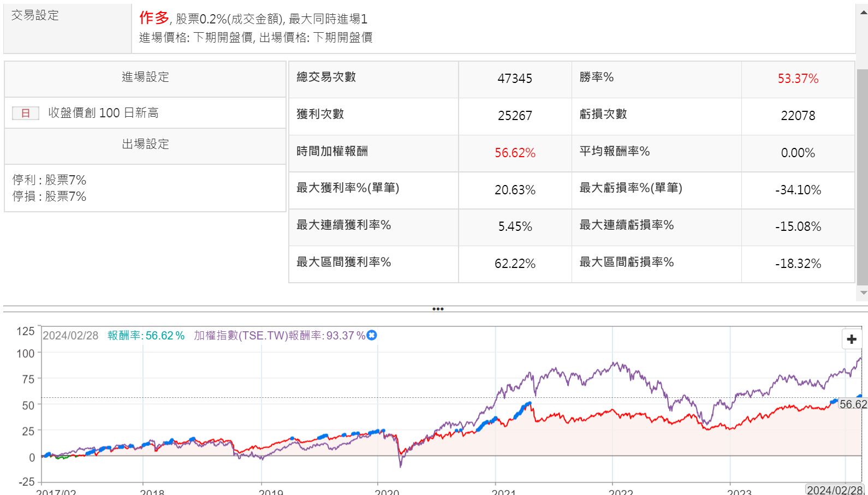Viewport: 868px width, 495px height.
Task: Click the scrollbar down arrow
Action: pyautogui.click(x=863, y=293)
